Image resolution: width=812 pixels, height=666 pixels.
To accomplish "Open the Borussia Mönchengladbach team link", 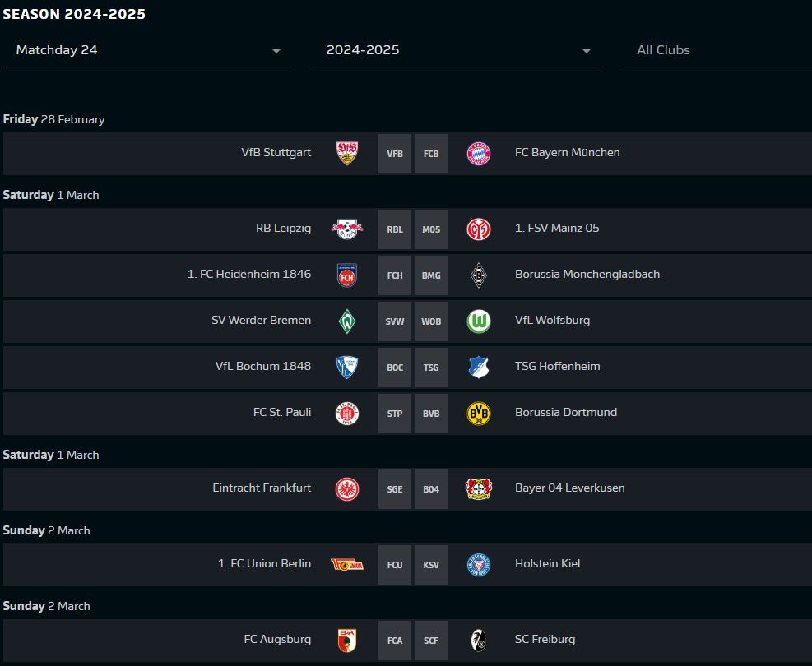I will click(x=587, y=275).
